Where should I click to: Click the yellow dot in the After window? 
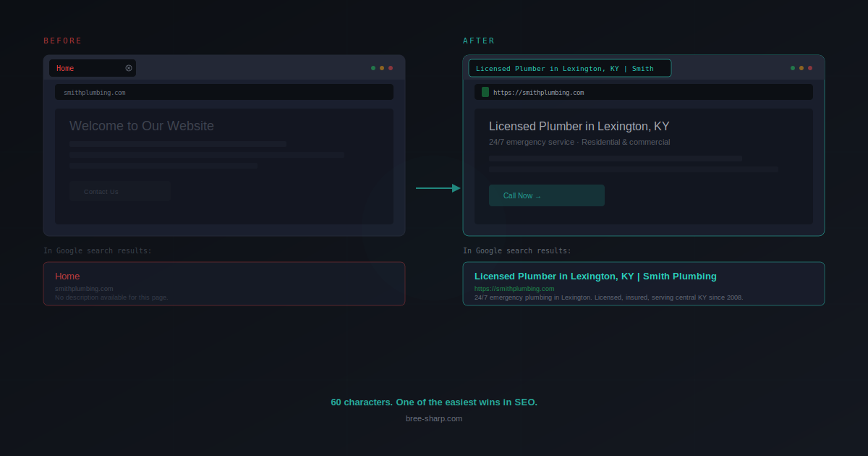[x=801, y=68]
